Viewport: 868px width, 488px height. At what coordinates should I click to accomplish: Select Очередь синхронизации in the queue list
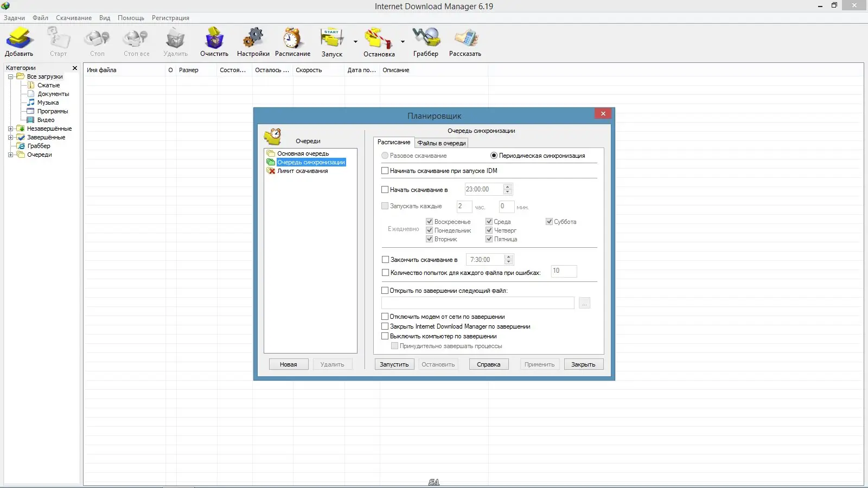[x=311, y=162]
